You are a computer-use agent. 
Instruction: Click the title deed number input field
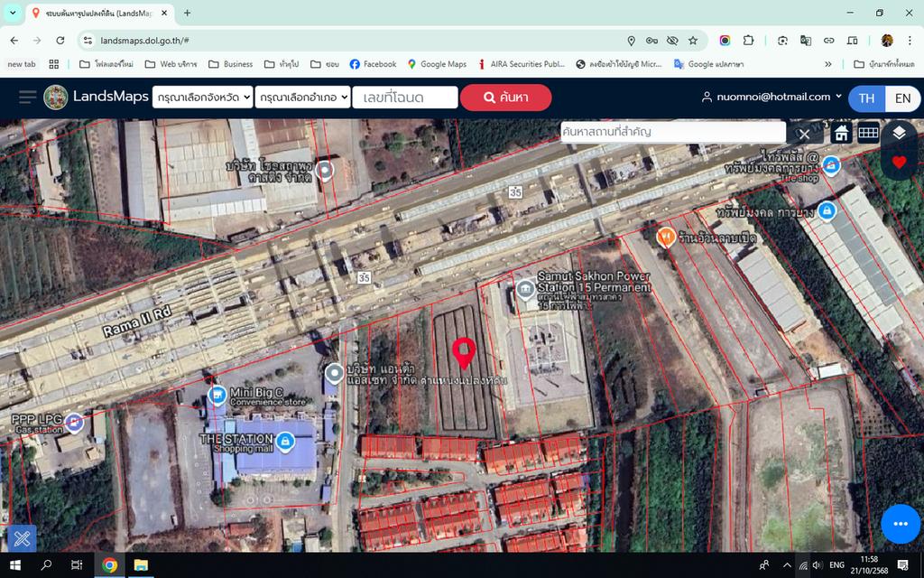[x=404, y=98]
